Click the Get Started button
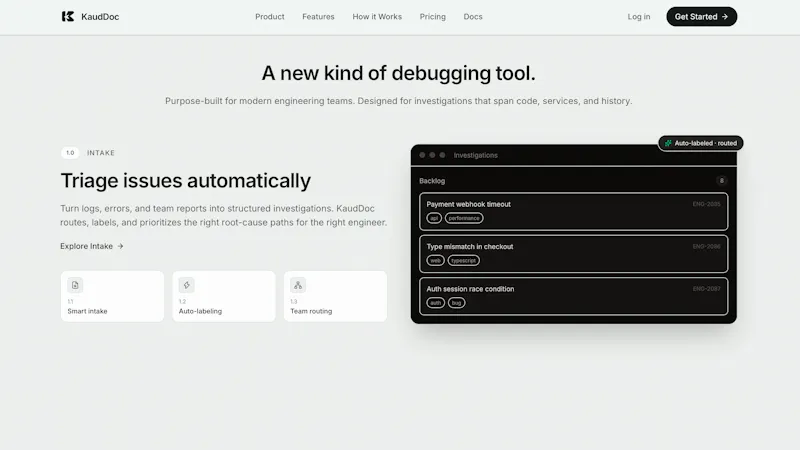The width and height of the screenshot is (800, 450). pos(702,16)
